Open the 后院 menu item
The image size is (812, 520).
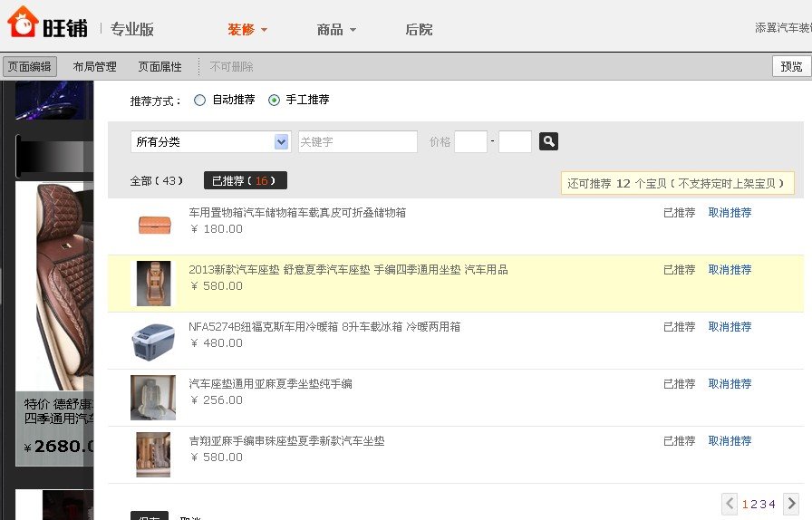tap(419, 30)
